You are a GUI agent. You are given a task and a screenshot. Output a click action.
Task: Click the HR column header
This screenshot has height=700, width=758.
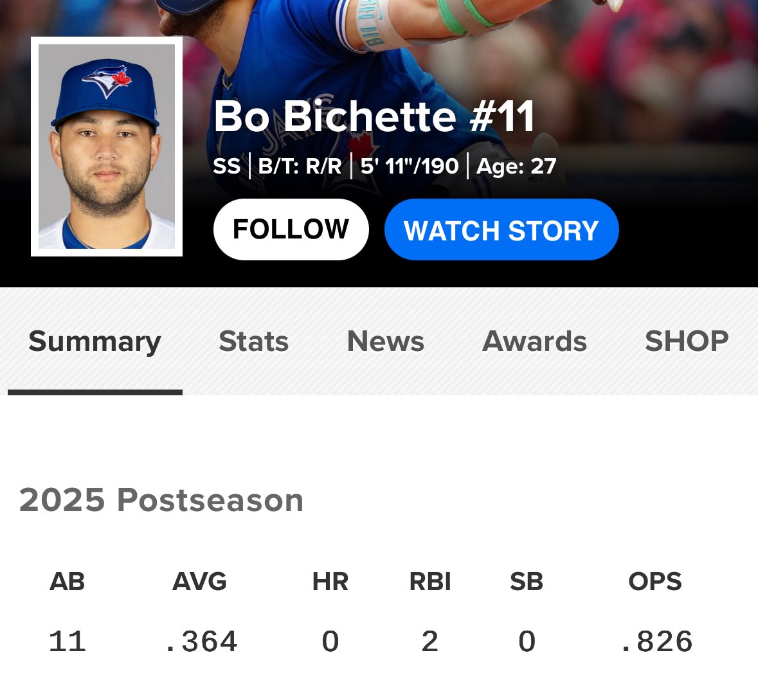(x=330, y=582)
